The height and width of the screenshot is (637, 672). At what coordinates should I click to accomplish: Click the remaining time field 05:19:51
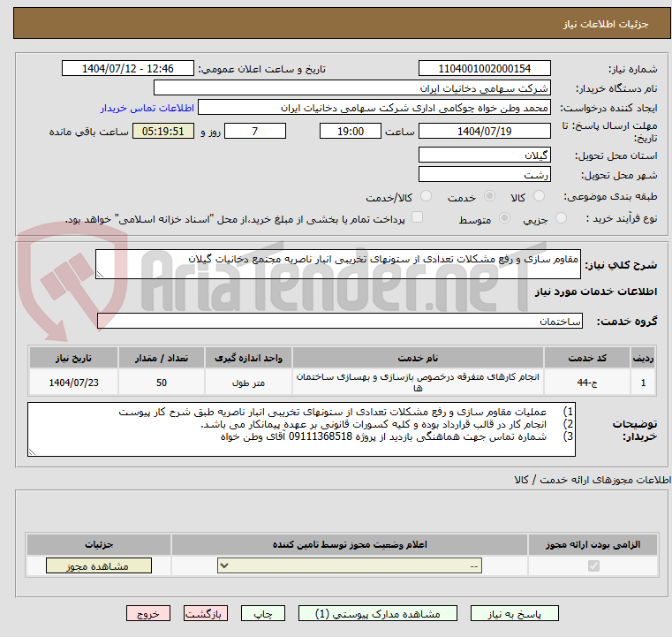[x=162, y=131]
